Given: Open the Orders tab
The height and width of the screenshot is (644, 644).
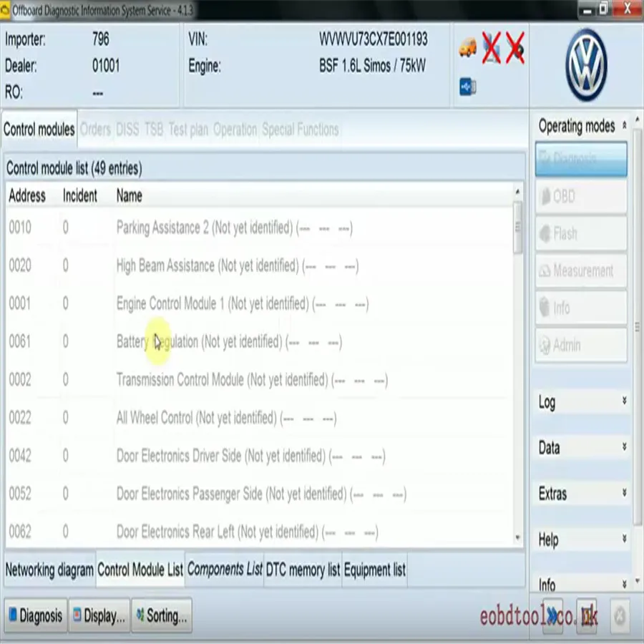Looking at the screenshot, I should click(x=95, y=130).
